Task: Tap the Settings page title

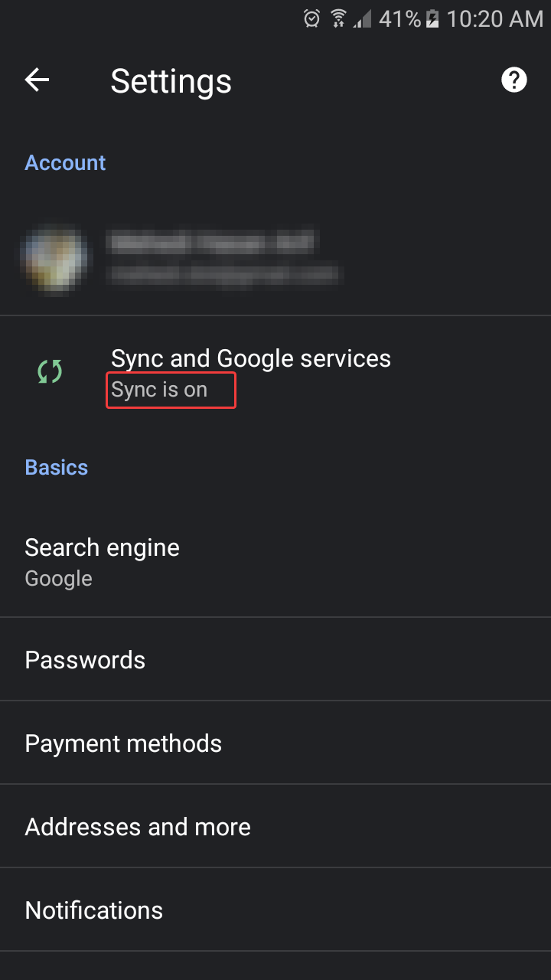Action: tap(171, 81)
